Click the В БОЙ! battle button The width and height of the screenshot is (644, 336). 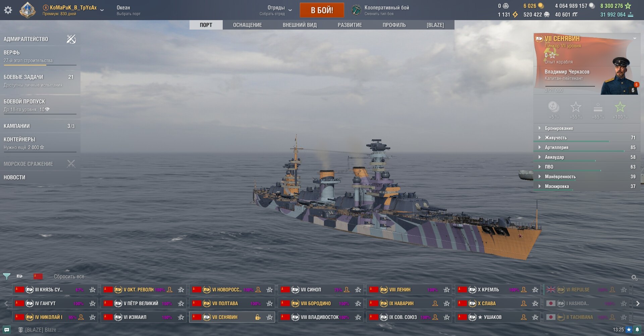coord(322,10)
